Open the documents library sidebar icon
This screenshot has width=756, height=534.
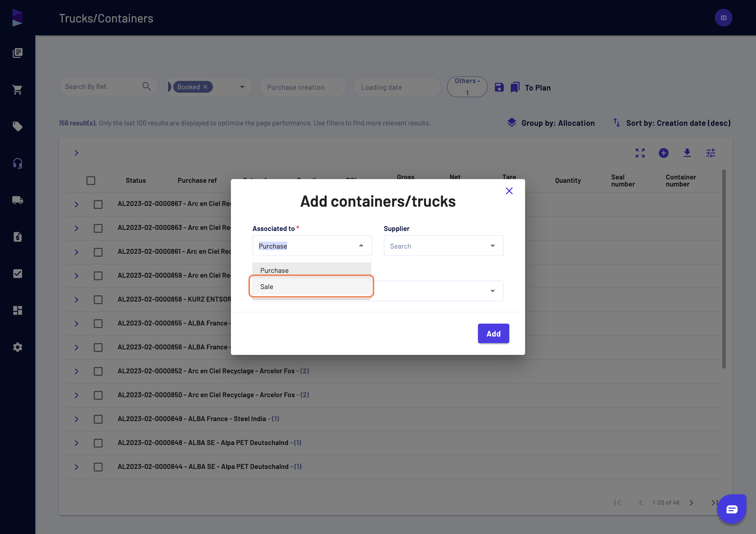(17, 53)
